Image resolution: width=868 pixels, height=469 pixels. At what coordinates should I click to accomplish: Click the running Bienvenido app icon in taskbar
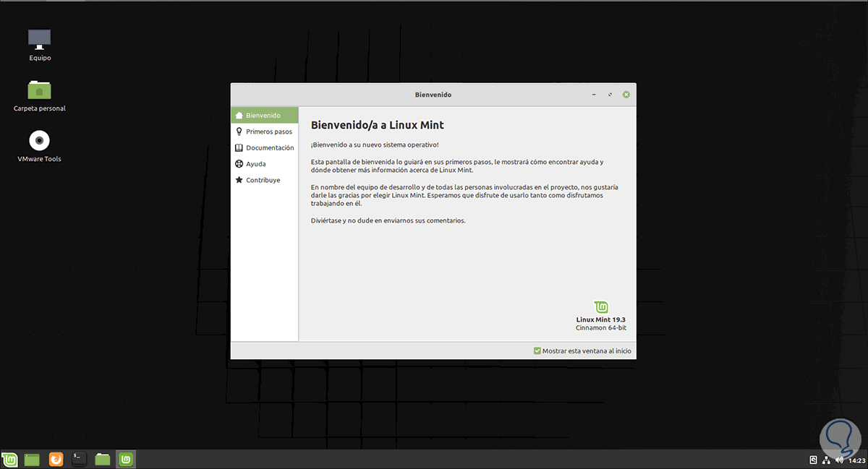tap(125, 459)
